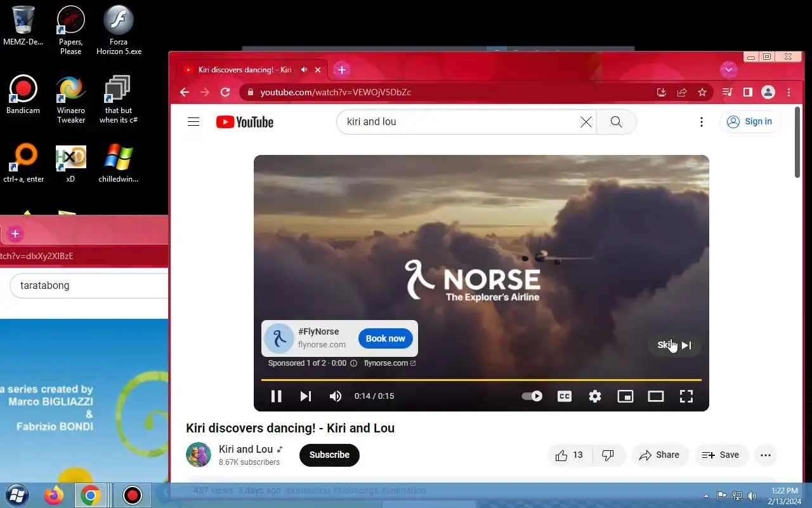The width and height of the screenshot is (812, 508).
Task: Open the 'that but when its c#' desktop icon
Action: [x=118, y=99]
